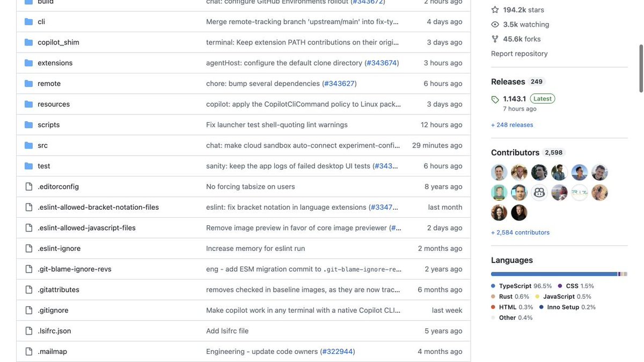Open commit 'Fix launcher test shell-quoting lint warnings'
Screen dimensions: 644x362
tap(277, 125)
